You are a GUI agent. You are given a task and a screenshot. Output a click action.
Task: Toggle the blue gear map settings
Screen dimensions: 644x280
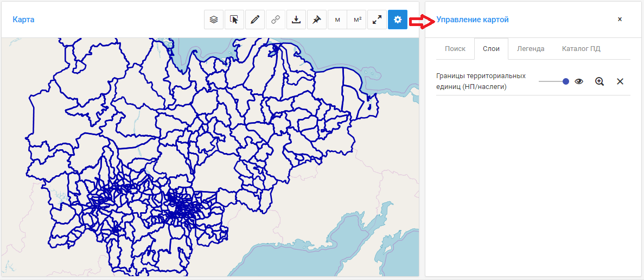pos(397,20)
